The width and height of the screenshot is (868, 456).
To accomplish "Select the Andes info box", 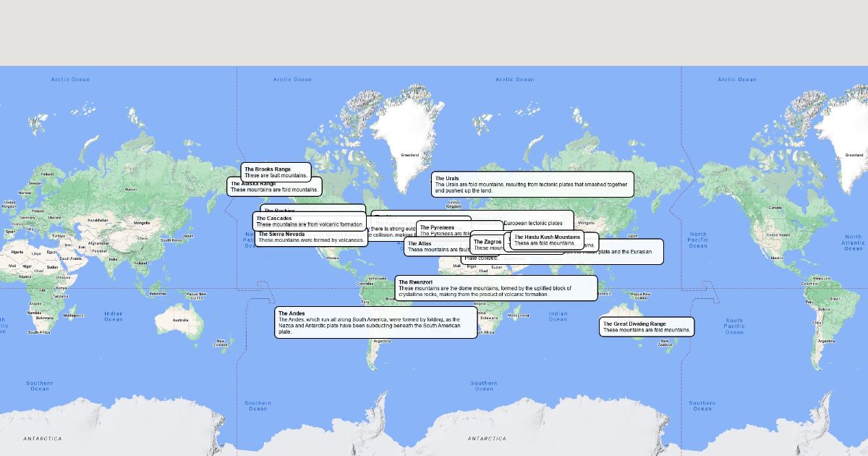I will click(x=377, y=323).
